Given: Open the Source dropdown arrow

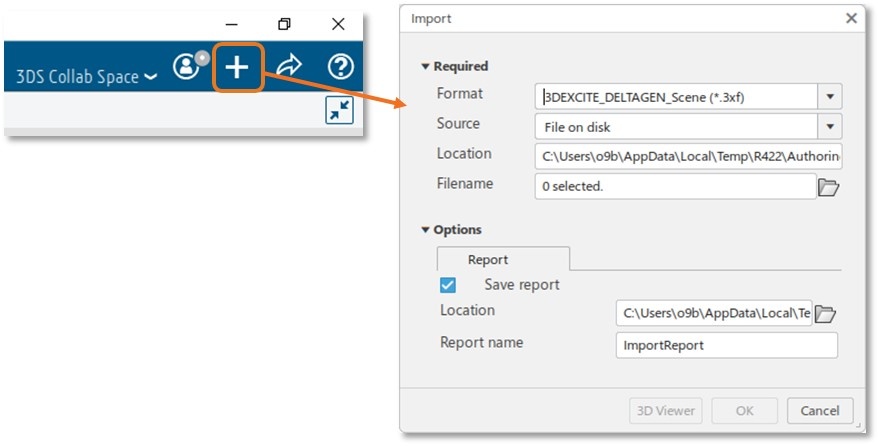Looking at the screenshot, I should [830, 127].
